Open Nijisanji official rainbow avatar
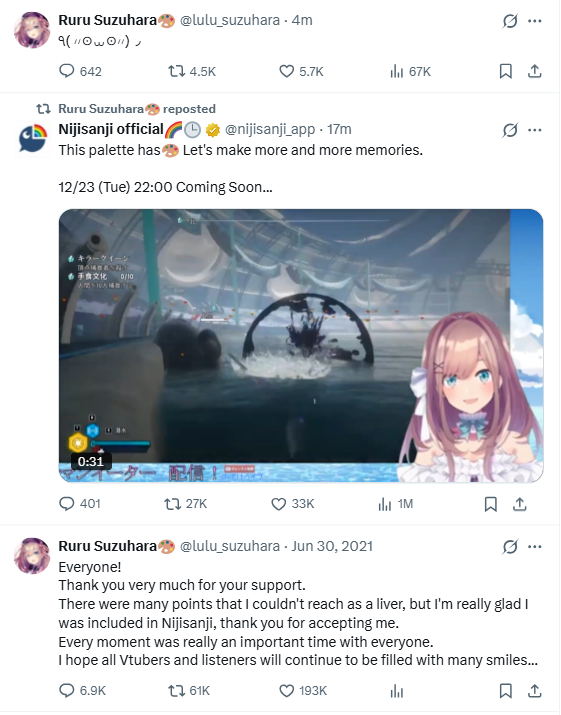Screen dimensions: 561x715 (32, 139)
